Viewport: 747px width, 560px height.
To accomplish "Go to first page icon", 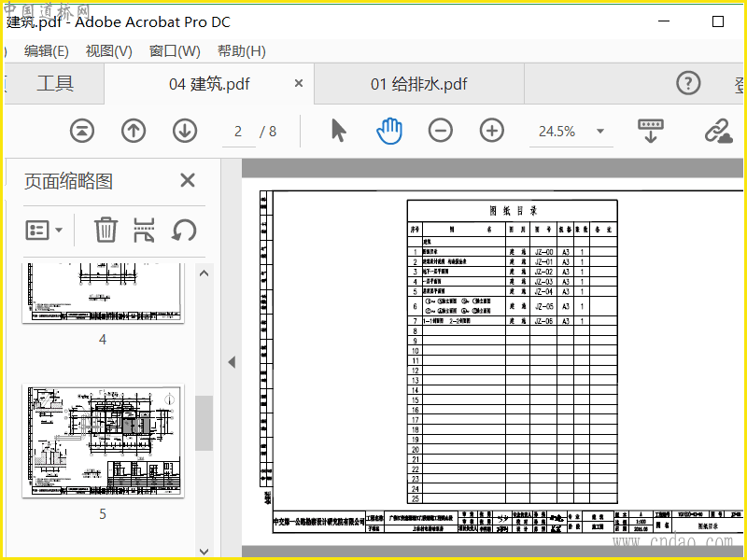I will click(82, 131).
